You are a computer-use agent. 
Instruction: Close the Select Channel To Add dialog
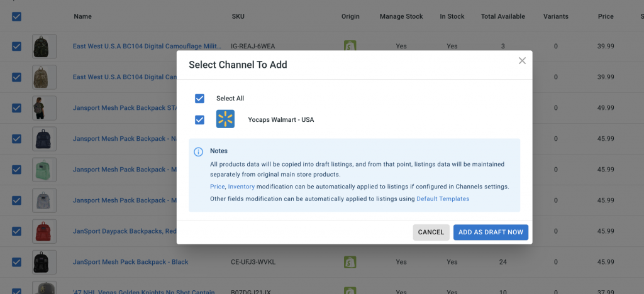click(x=521, y=61)
